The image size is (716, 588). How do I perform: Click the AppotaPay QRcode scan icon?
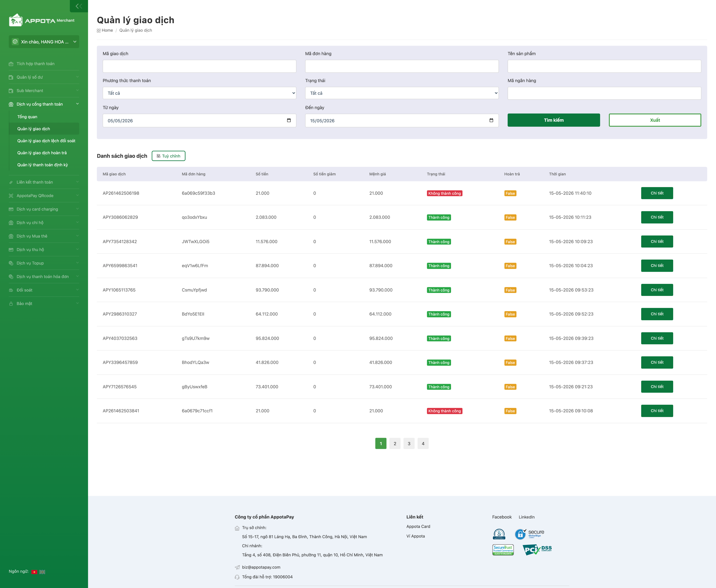tap(11, 196)
